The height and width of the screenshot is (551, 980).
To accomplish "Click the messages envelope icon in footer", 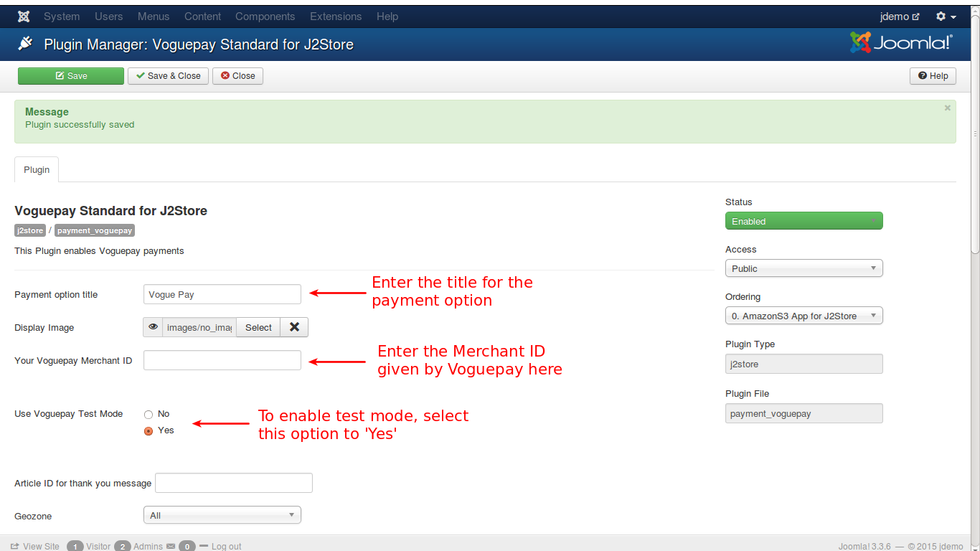I will click(x=171, y=546).
